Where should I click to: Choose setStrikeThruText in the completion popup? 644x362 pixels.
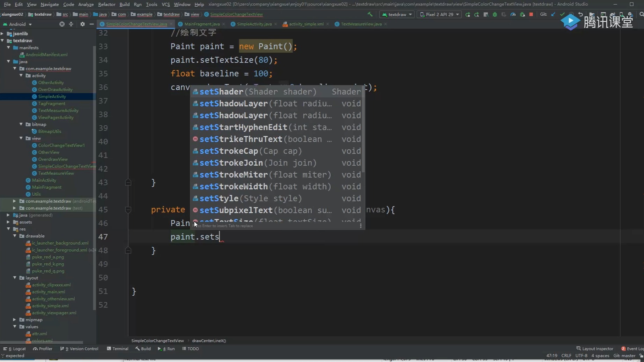click(x=277, y=139)
